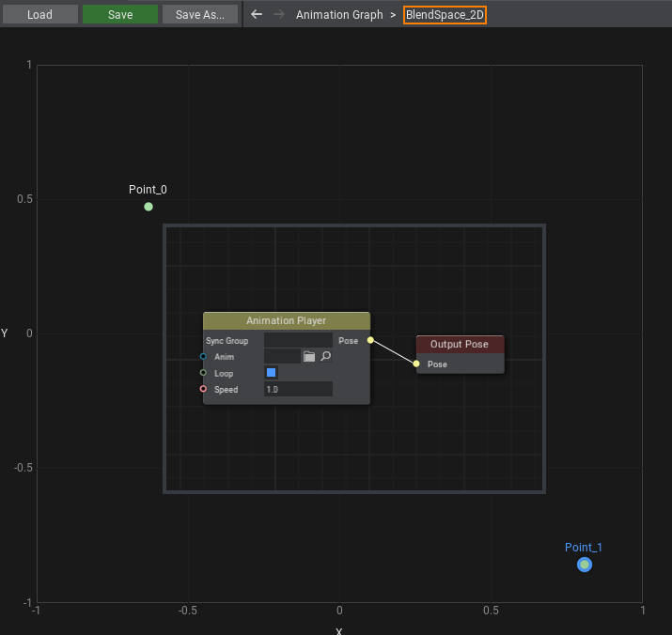Select the Point_0 blend point
Image resolution: width=672 pixels, height=635 pixels.
[x=148, y=207]
